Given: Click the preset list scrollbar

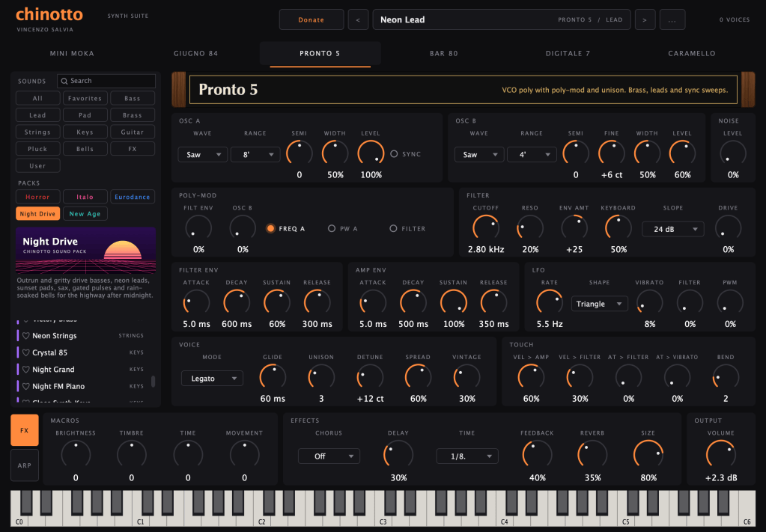Looking at the screenshot, I should pos(153,381).
